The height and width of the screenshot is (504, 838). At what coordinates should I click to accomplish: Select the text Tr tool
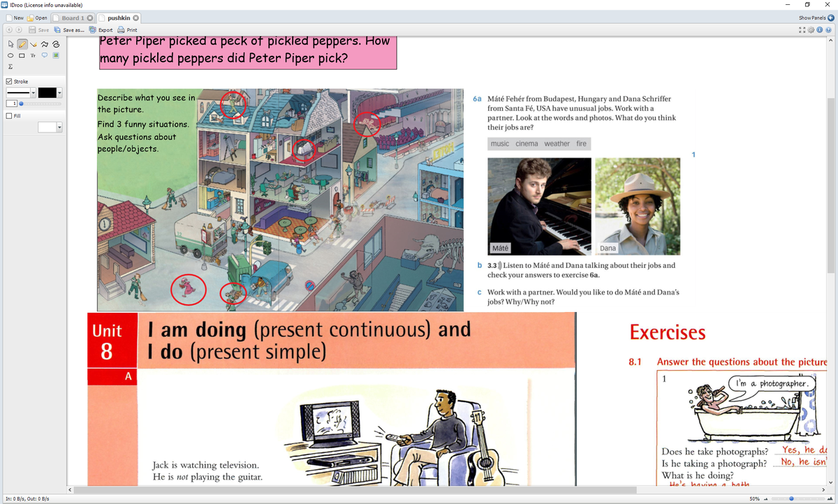(33, 55)
